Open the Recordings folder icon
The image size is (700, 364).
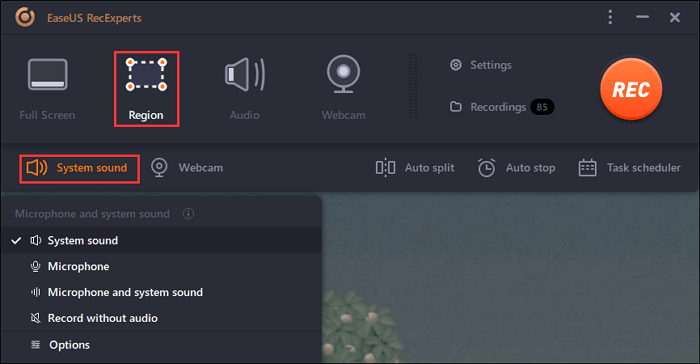click(455, 107)
